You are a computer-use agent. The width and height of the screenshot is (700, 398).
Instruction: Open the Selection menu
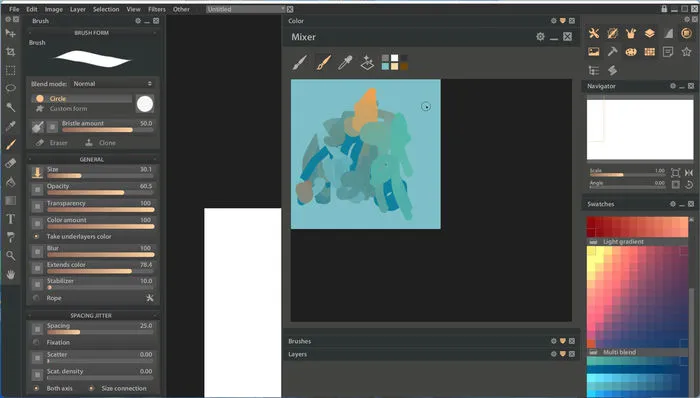106,9
